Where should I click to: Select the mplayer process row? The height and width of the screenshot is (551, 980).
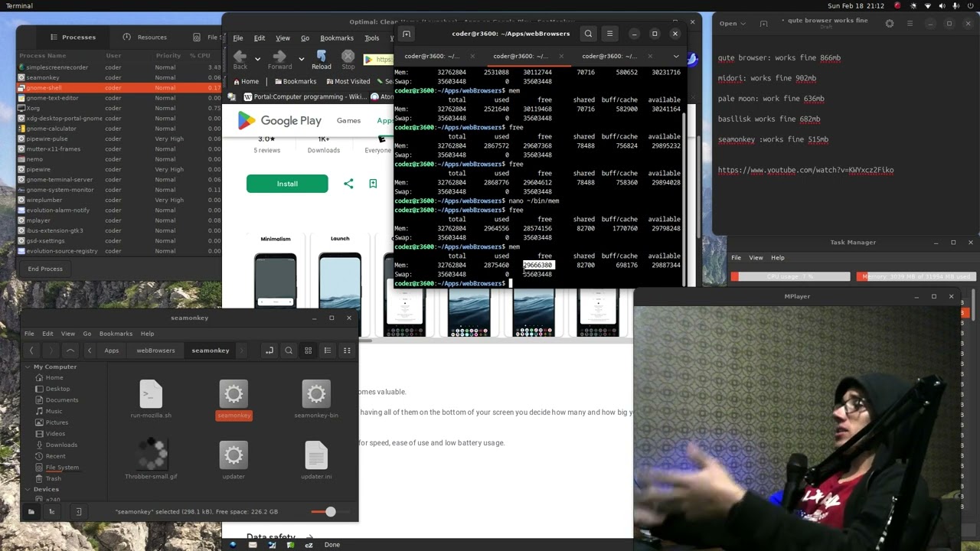119,220
